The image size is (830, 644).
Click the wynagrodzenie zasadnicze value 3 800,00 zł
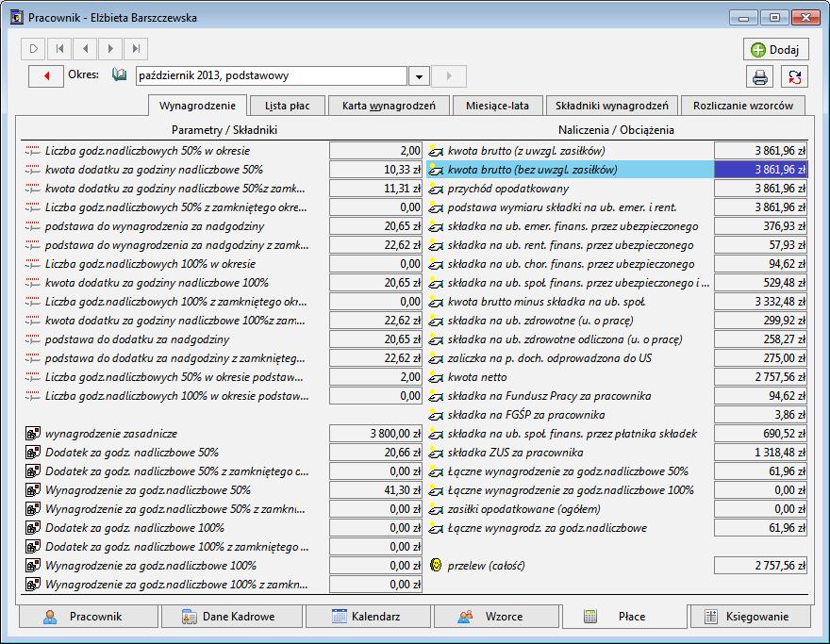point(375,434)
